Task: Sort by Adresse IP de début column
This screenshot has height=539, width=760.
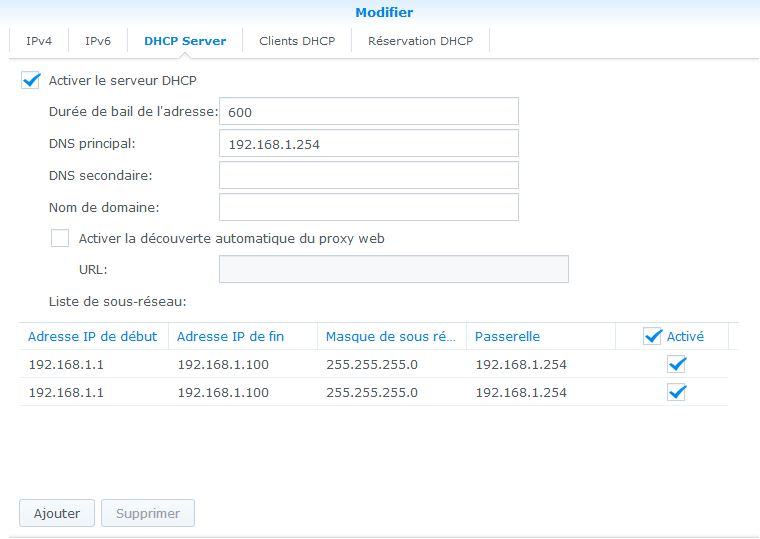Action: point(92,337)
